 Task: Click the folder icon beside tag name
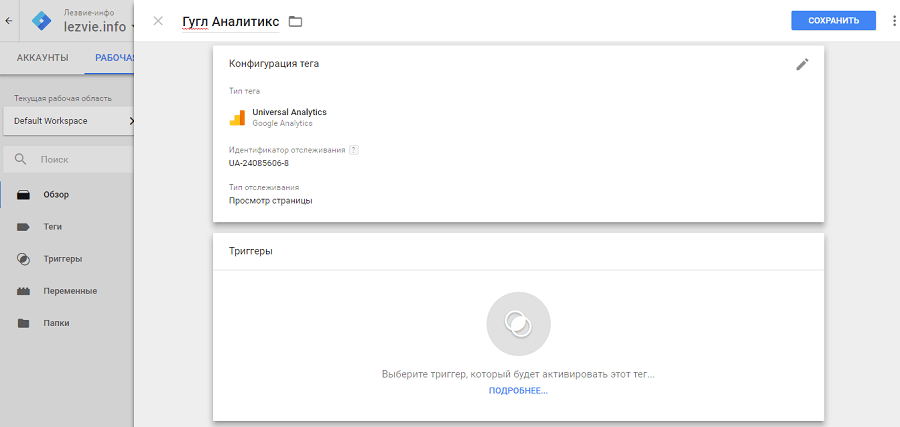pos(295,21)
